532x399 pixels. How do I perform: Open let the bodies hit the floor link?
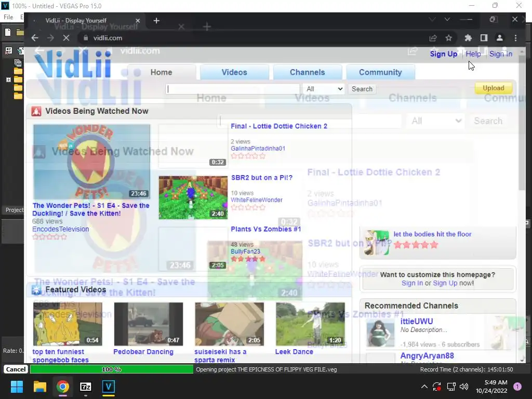432,234
